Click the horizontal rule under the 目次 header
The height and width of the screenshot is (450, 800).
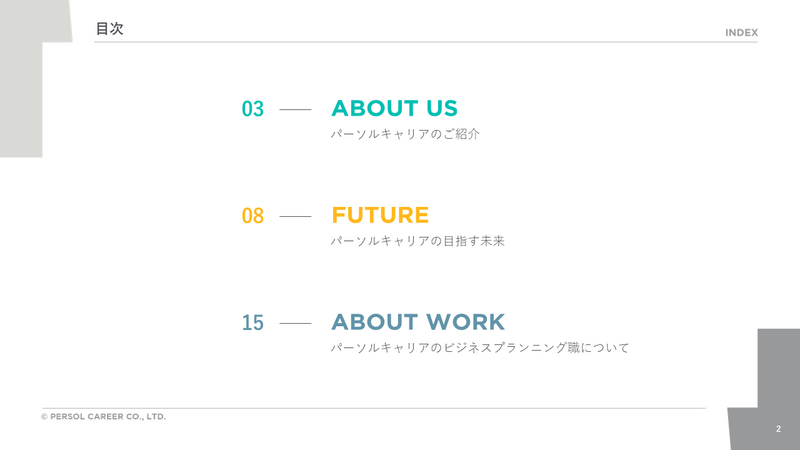coord(426,42)
